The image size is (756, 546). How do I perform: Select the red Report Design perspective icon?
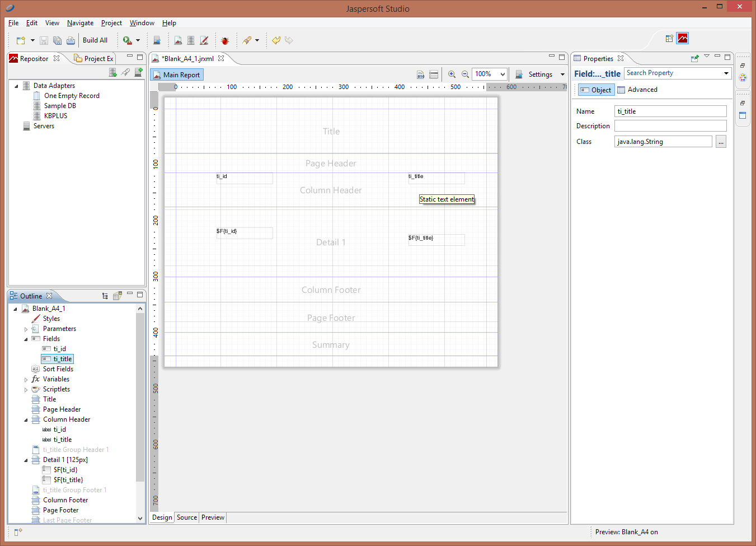[683, 38]
